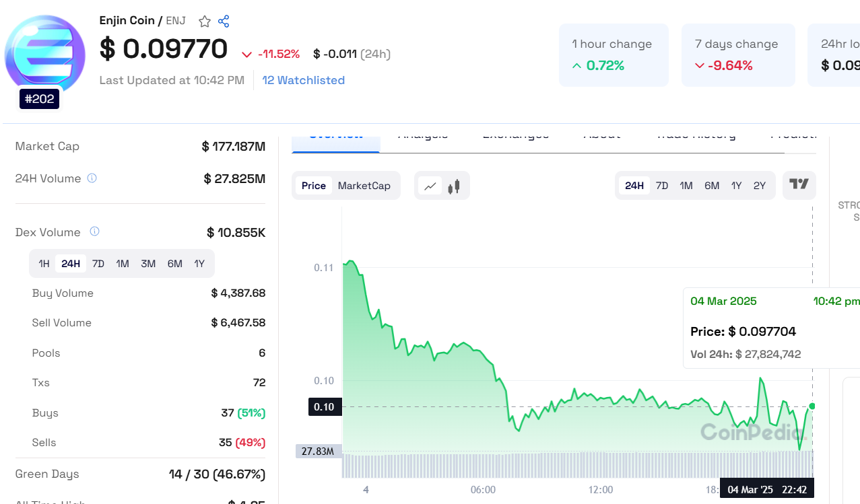The width and height of the screenshot is (860, 504).
Task: Click the share icon beside ENJ
Action: pyautogui.click(x=224, y=22)
